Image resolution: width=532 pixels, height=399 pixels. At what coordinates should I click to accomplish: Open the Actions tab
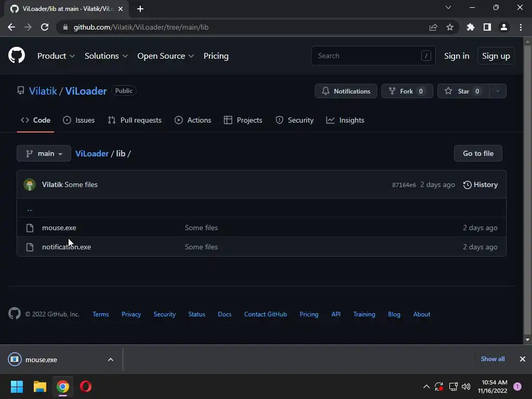click(193, 120)
